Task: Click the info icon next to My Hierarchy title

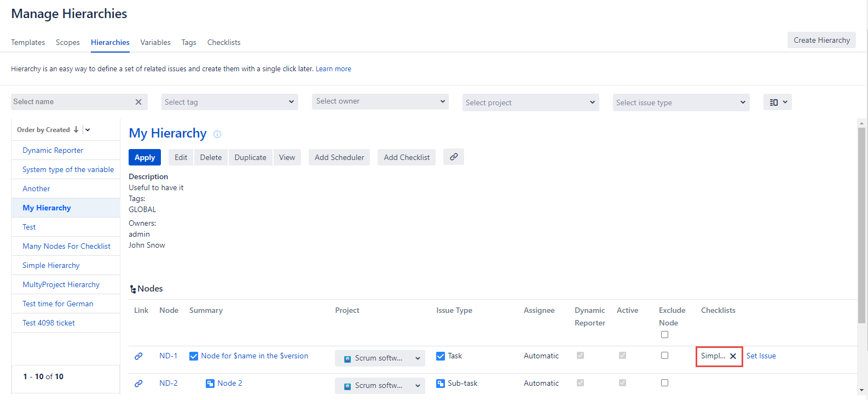Action: click(217, 134)
